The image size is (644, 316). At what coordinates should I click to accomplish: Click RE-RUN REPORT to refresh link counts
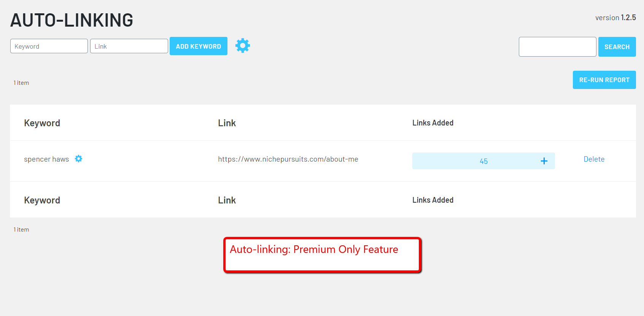pos(604,80)
